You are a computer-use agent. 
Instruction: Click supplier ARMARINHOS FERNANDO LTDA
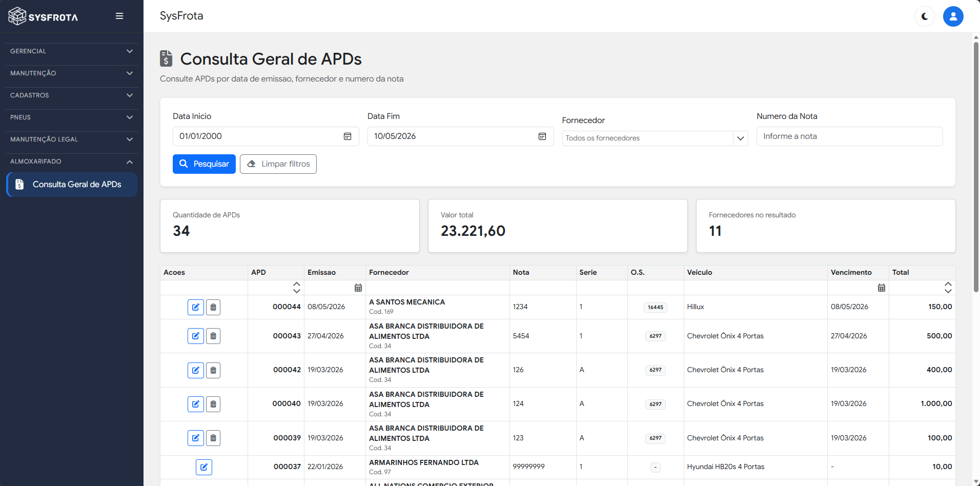tap(424, 462)
